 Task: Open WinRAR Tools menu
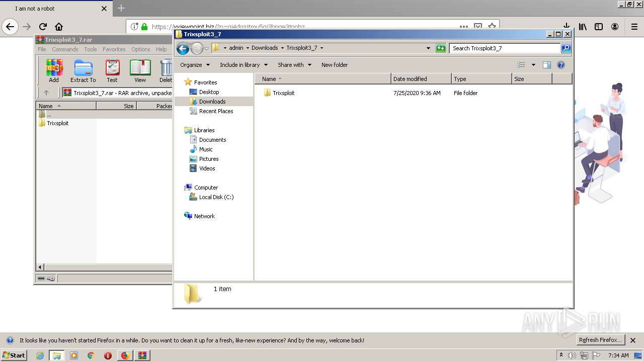click(91, 49)
